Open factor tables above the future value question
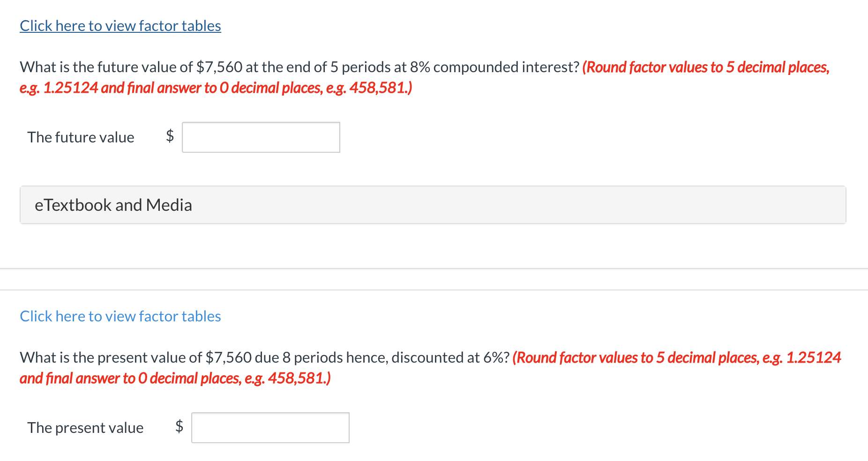Image resolution: width=868 pixels, height=461 pixels. (120, 26)
